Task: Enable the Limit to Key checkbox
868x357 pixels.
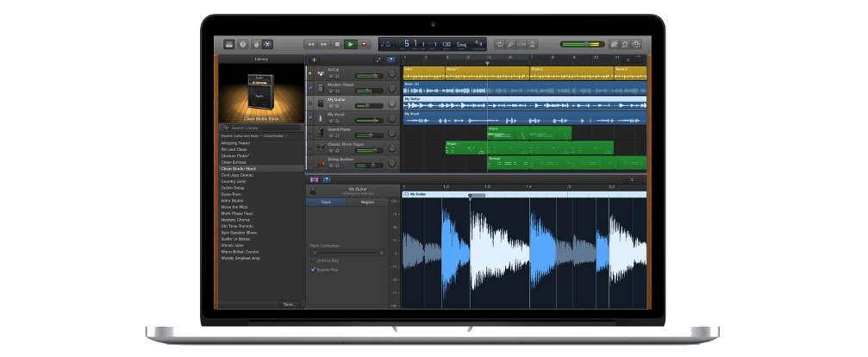Action: pos(313,260)
